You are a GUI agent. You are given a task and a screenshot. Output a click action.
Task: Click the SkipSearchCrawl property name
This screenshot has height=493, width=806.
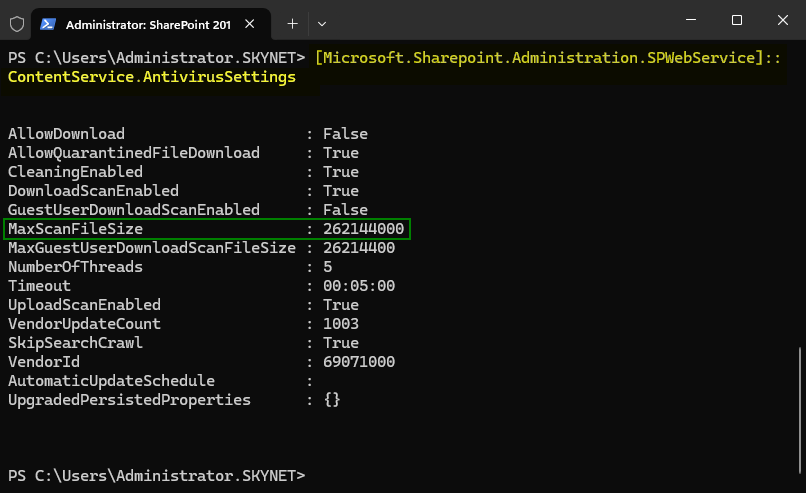pos(75,343)
